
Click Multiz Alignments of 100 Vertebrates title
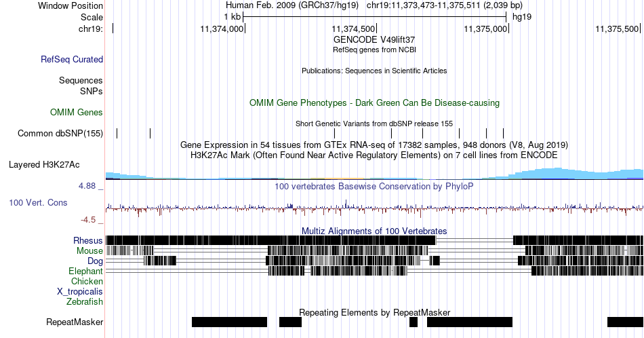pyautogui.click(x=374, y=231)
